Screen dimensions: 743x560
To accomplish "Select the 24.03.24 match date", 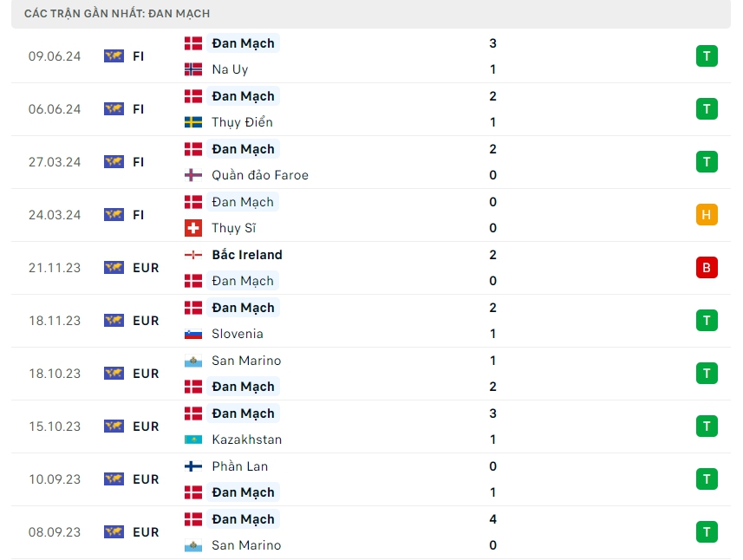I will click(x=55, y=215).
